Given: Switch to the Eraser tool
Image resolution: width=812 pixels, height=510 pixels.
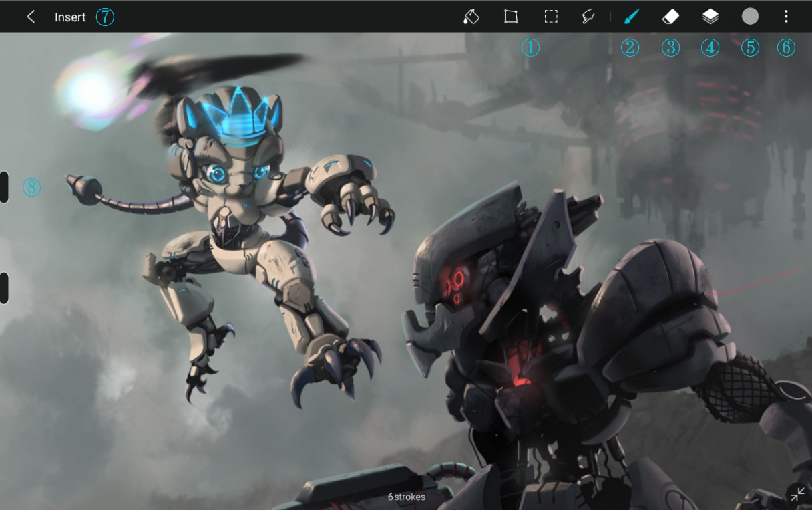Looking at the screenshot, I should 670,17.
